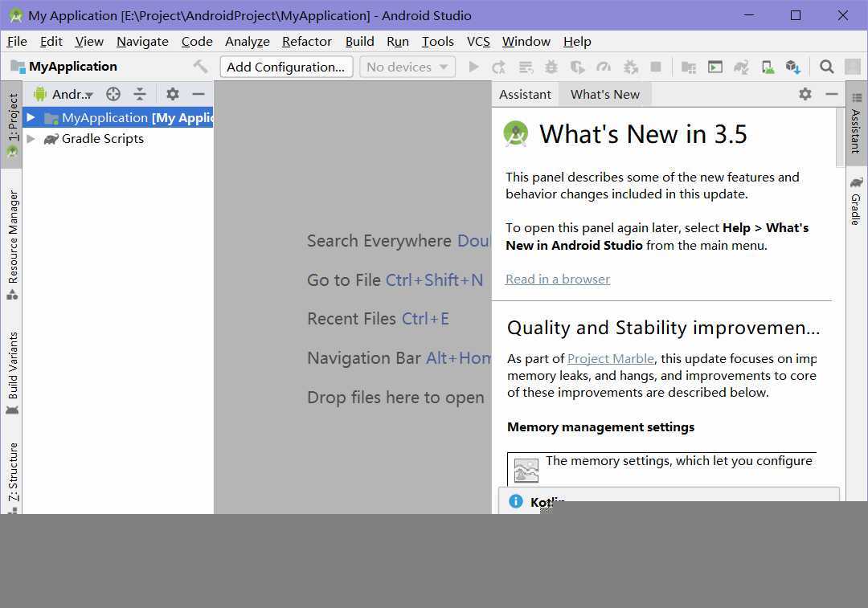Open the File menu
Screen dimensions: 868x608
coord(17,42)
